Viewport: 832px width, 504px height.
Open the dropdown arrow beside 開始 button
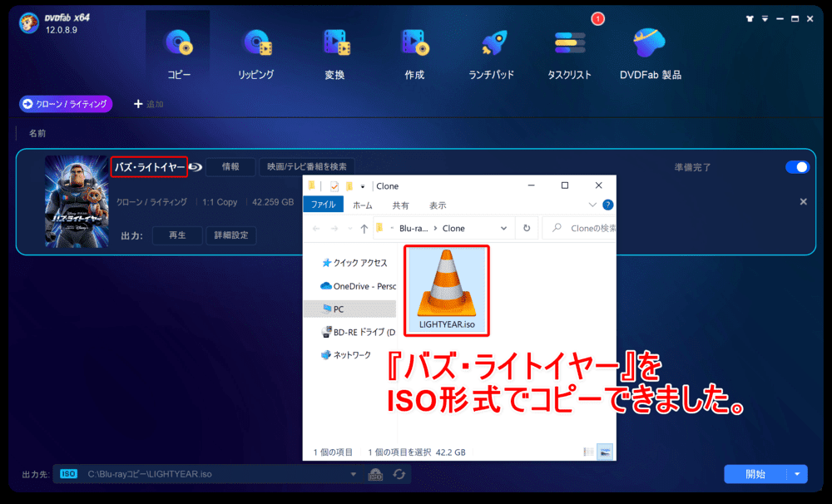798,474
